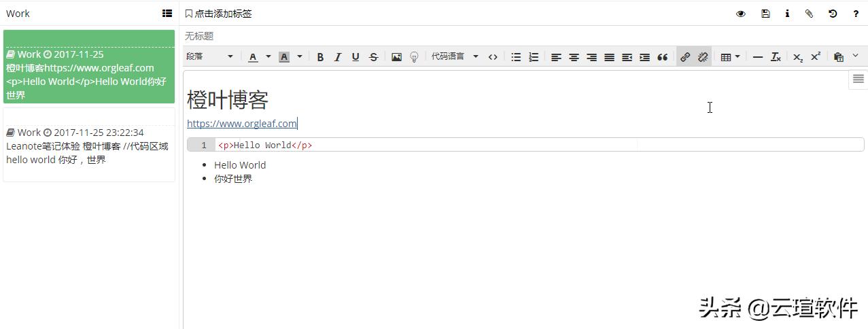Viewport: 868px width, 329px height.
Task: Apply blockquote with quote icon
Action: [662, 57]
